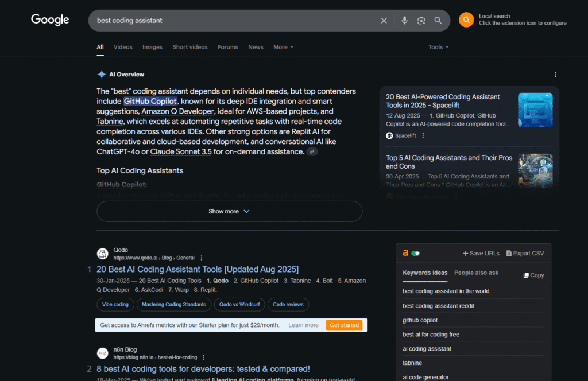Switch to the Images tab
The width and height of the screenshot is (588, 381).
152,47
